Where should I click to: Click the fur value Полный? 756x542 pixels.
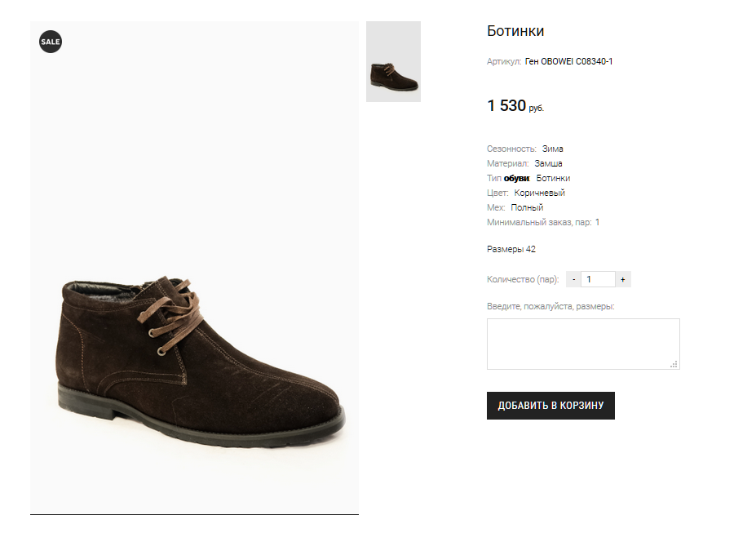pyautogui.click(x=527, y=207)
